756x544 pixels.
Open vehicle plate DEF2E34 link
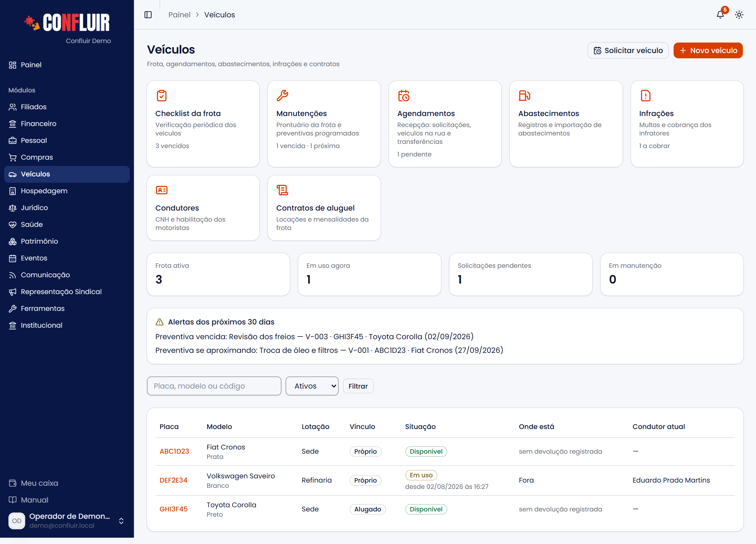(x=173, y=480)
